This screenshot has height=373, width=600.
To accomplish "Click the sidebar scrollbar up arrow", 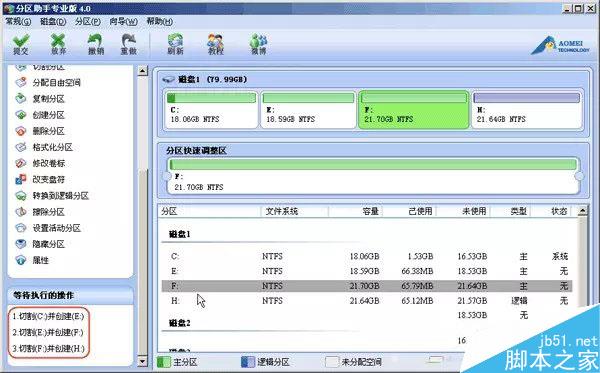I will [x=142, y=70].
